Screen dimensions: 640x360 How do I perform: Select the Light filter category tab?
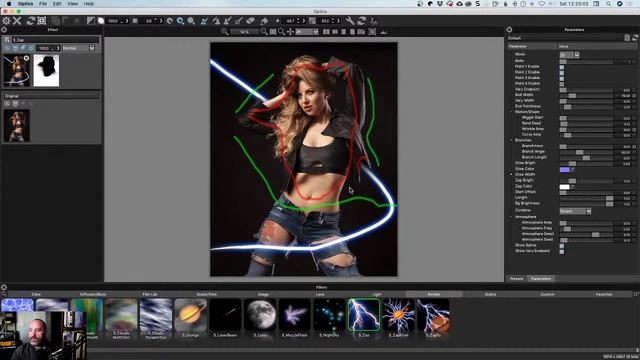[x=377, y=294]
